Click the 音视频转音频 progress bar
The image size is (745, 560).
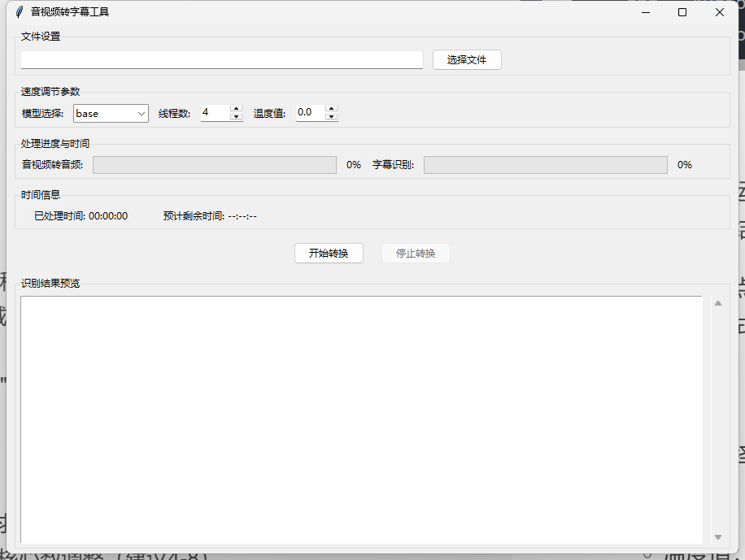click(x=214, y=164)
